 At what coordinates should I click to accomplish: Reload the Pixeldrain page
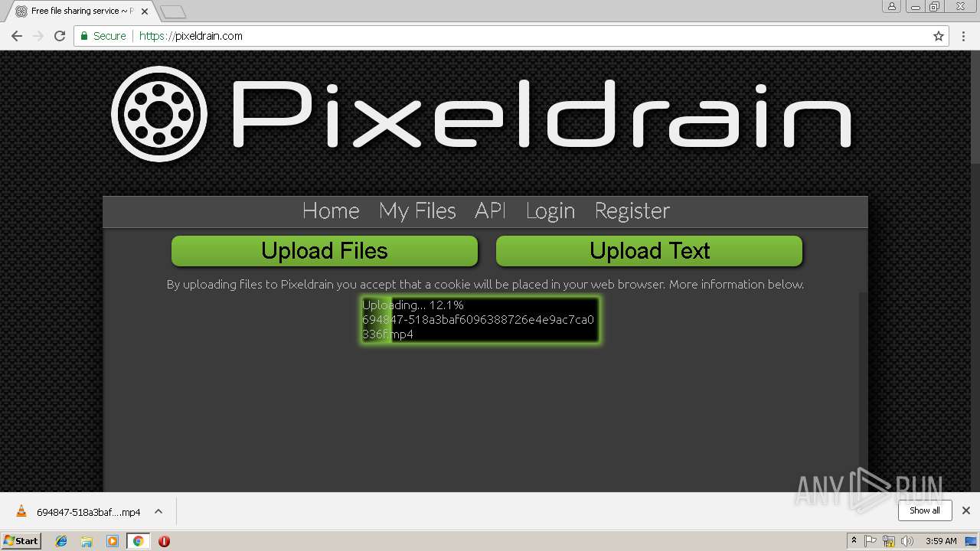click(60, 36)
